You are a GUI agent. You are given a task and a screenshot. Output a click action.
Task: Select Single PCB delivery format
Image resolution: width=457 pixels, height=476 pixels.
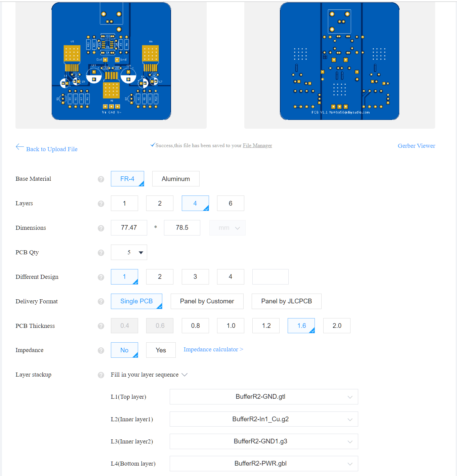tap(136, 301)
